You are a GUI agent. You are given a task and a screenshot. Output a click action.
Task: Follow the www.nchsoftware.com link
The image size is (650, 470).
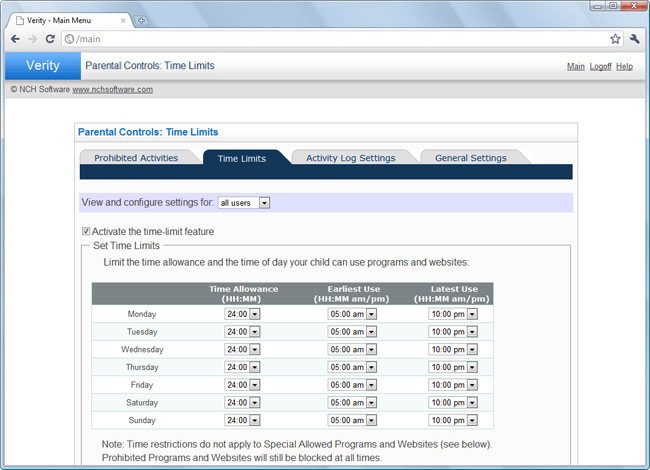[x=112, y=90]
